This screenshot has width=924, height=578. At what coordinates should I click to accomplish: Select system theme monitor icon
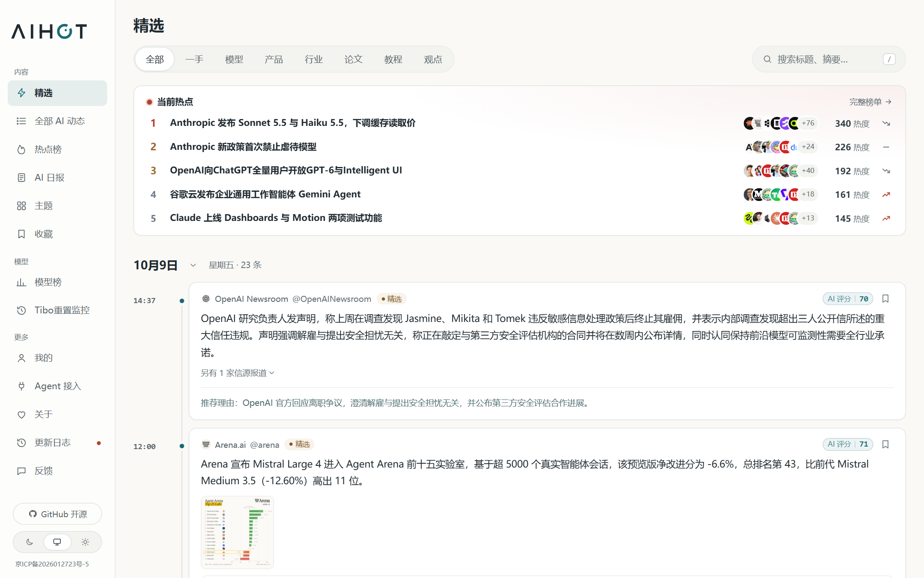57,542
